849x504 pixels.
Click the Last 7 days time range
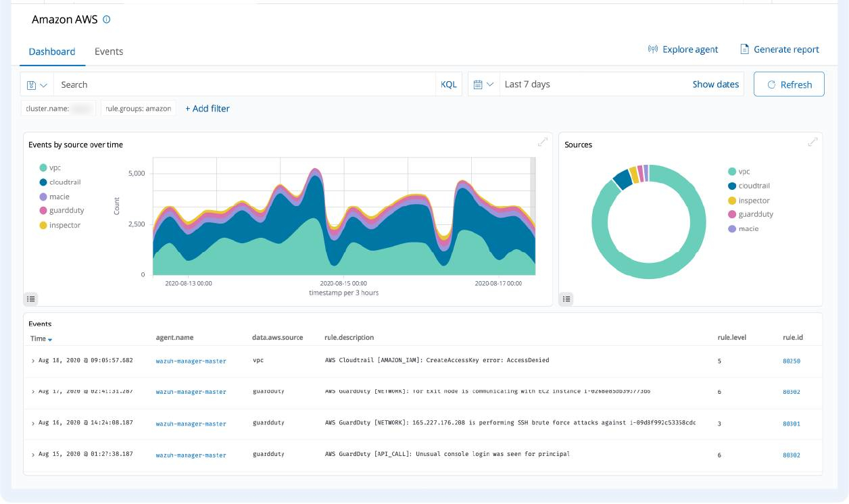coord(527,84)
